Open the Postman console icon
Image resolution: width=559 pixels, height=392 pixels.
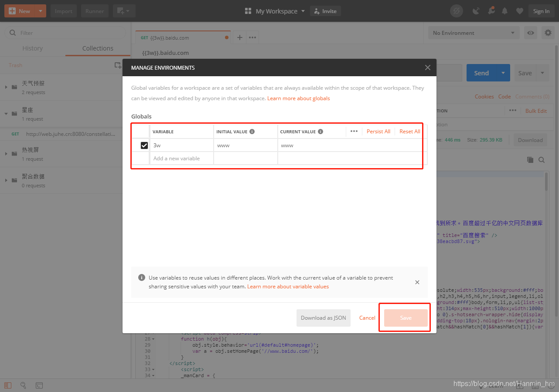pyautogui.click(x=39, y=385)
